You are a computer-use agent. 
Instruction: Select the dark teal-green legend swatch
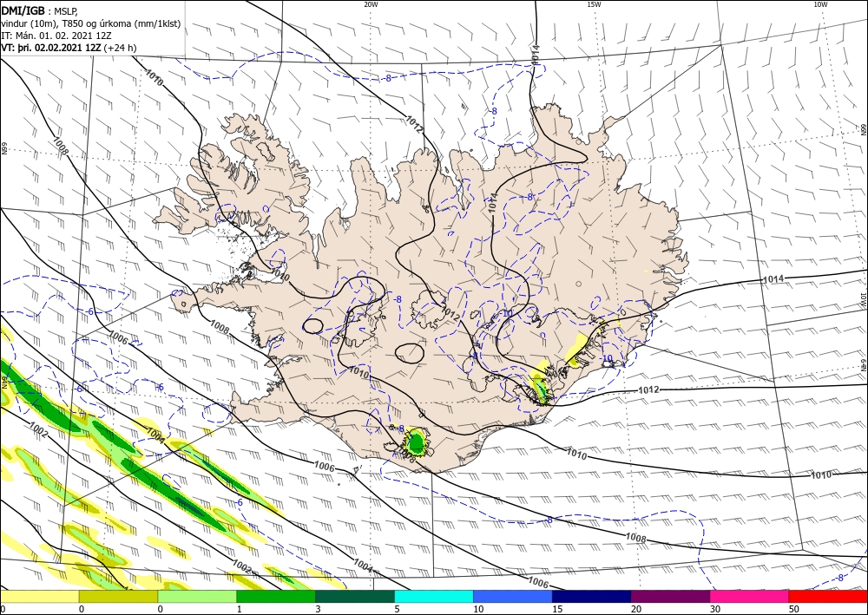pos(355,597)
